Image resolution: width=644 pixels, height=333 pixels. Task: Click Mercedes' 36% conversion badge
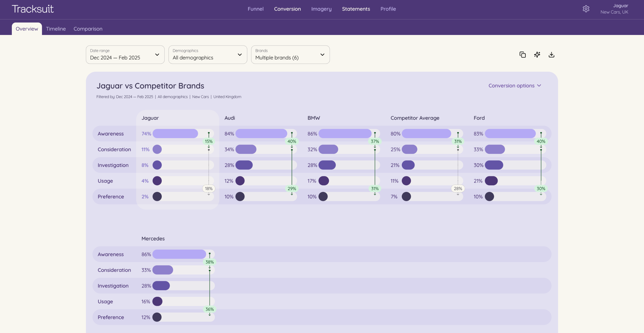[210, 309]
